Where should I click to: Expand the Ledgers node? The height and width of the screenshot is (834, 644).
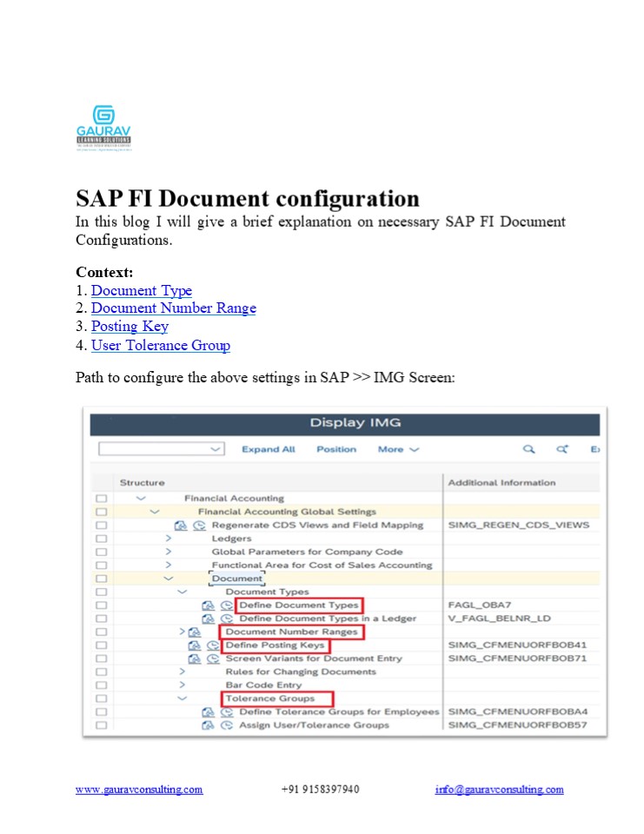tap(169, 539)
